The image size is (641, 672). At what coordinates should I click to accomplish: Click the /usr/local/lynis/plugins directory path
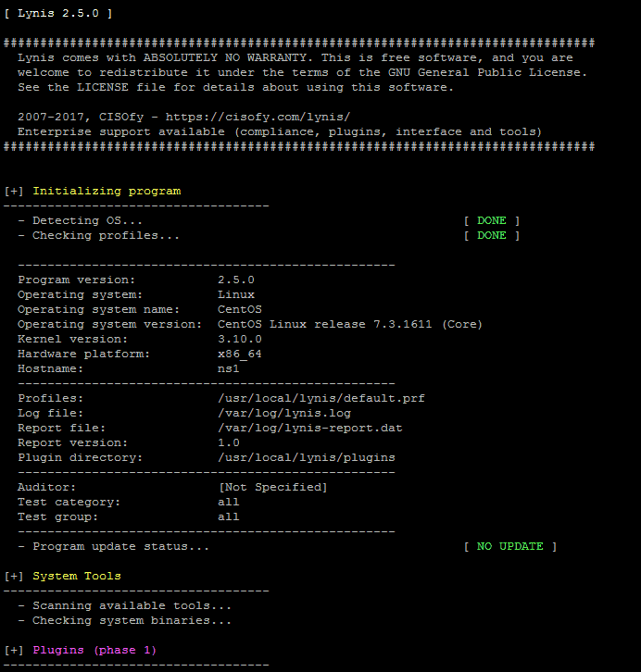306,457
